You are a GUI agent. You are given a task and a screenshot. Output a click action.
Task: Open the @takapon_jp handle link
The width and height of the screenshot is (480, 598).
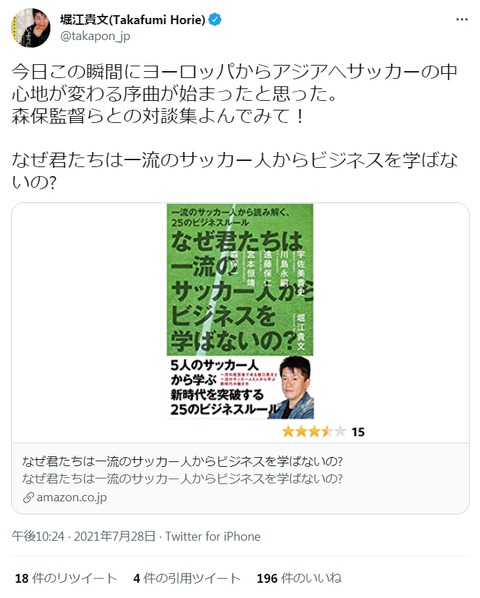(x=95, y=36)
